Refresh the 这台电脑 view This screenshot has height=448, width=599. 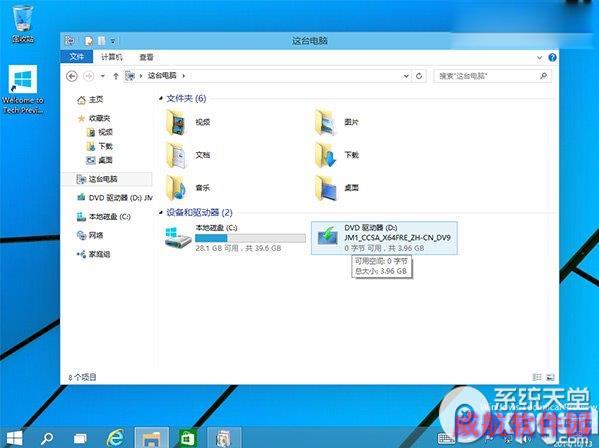[x=419, y=76]
